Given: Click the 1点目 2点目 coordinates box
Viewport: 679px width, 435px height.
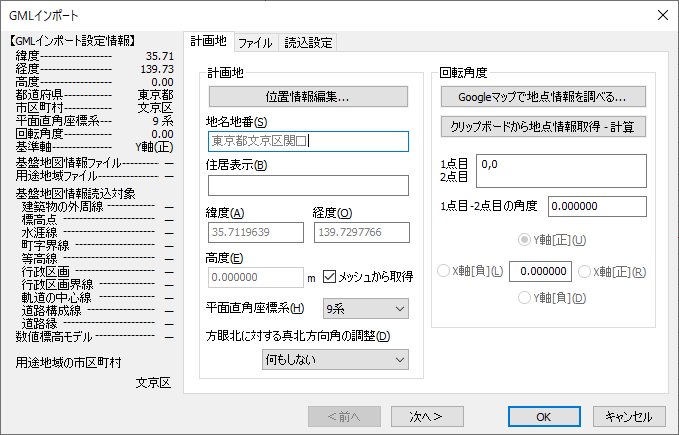Looking at the screenshot, I should (x=561, y=170).
